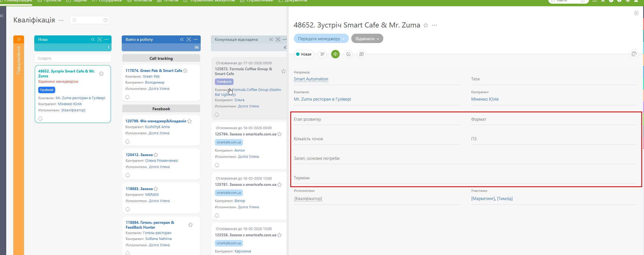Click scan icon in Взято в роботу column
This screenshot has height=255, width=644.
(189, 39)
